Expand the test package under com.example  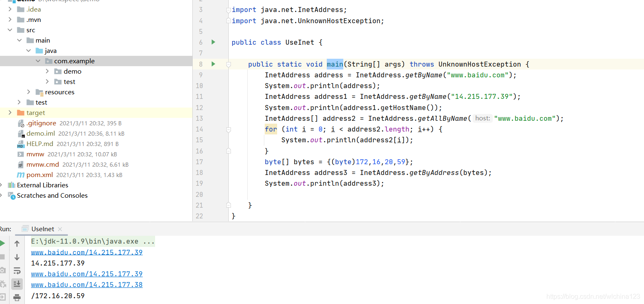pyautogui.click(x=47, y=81)
